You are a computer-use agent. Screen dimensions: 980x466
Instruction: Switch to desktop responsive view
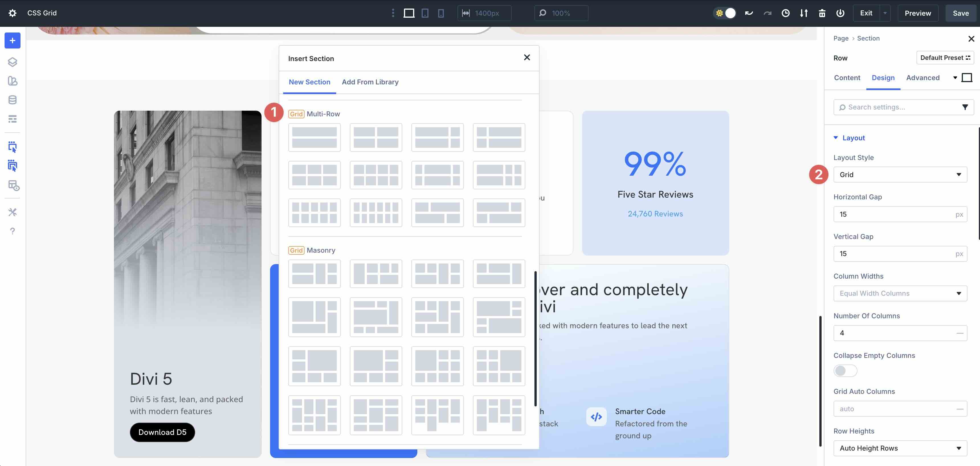coord(409,13)
